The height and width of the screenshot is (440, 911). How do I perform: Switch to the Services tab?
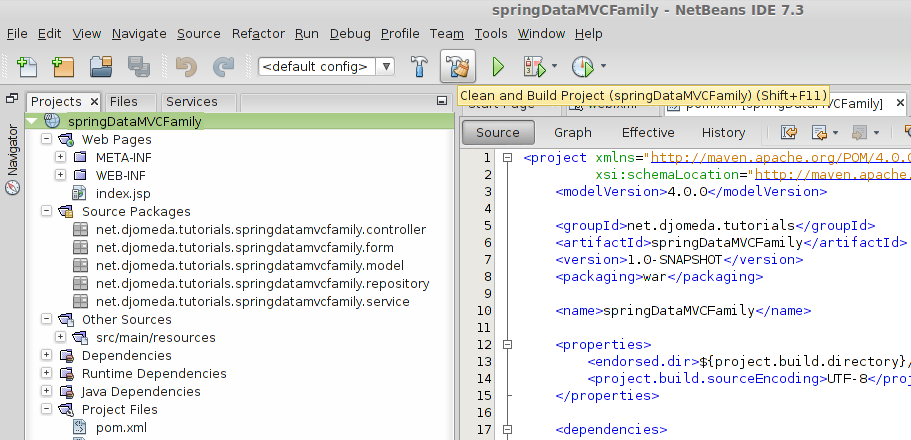(192, 102)
